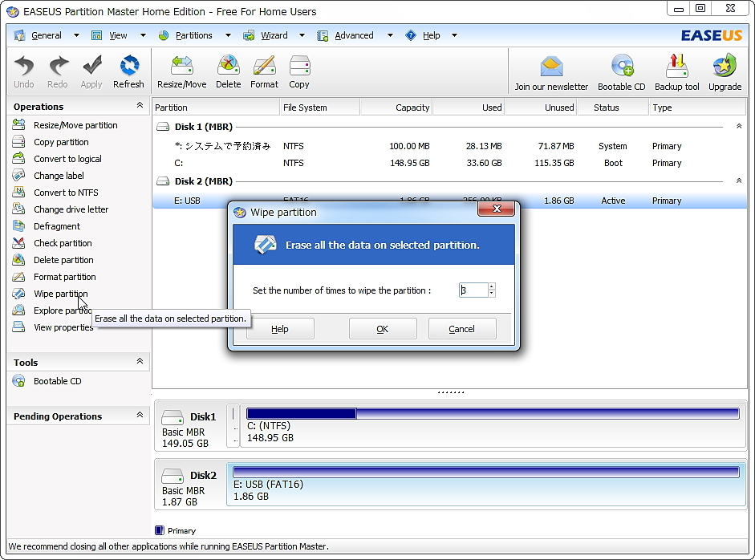Decrease wipe count with spinner down arrow

click(491, 294)
